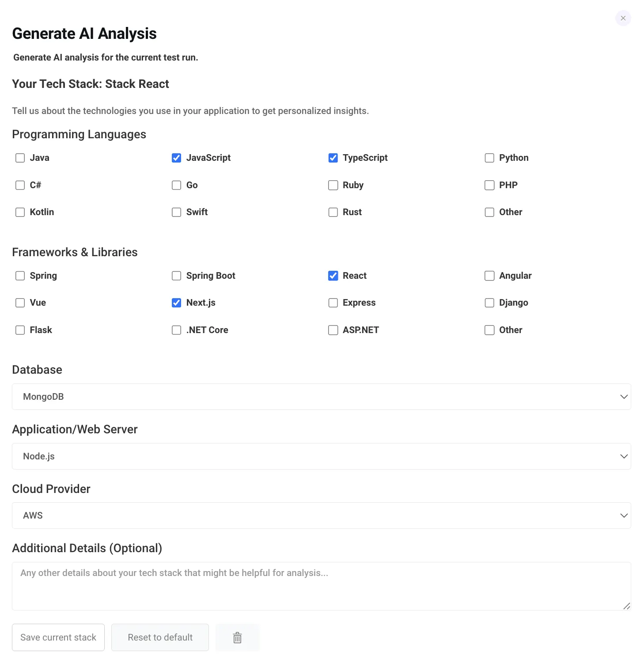Tick the Kotlin checkbox
Screen dimensions: 644x667
pos(20,212)
